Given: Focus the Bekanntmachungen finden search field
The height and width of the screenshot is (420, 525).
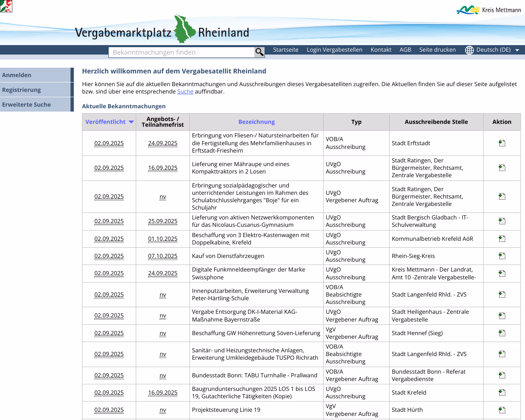Looking at the screenshot, I should tap(181, 52).
